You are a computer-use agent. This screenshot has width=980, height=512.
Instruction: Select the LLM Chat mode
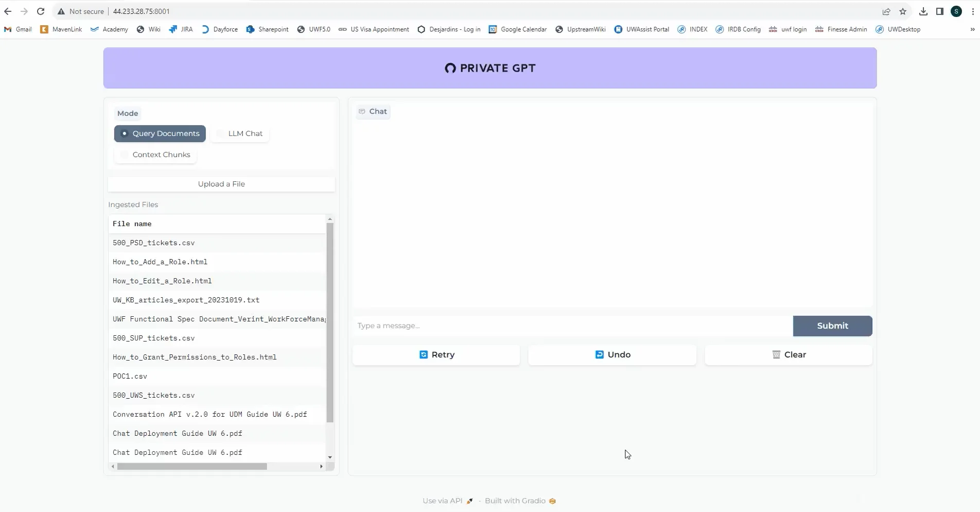tap(240, 133)
